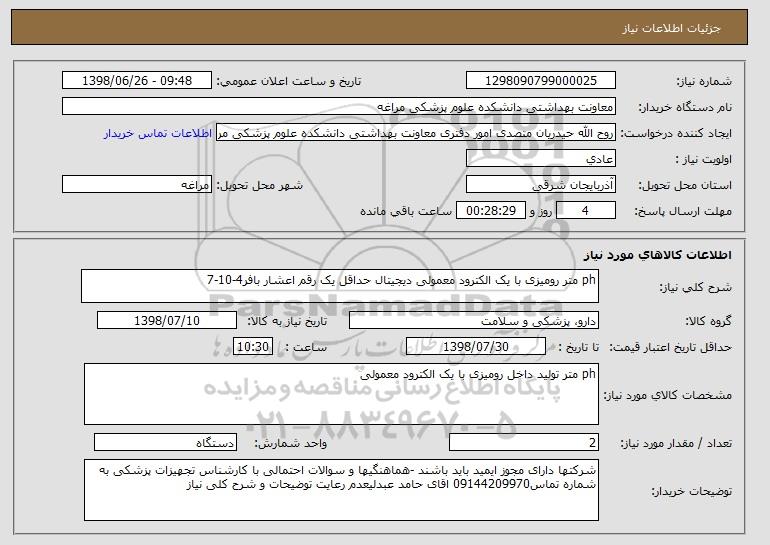This screenshot has height=545, width=770.
Task: Click the شماره نیاز label
Action: tap(704, 82)
